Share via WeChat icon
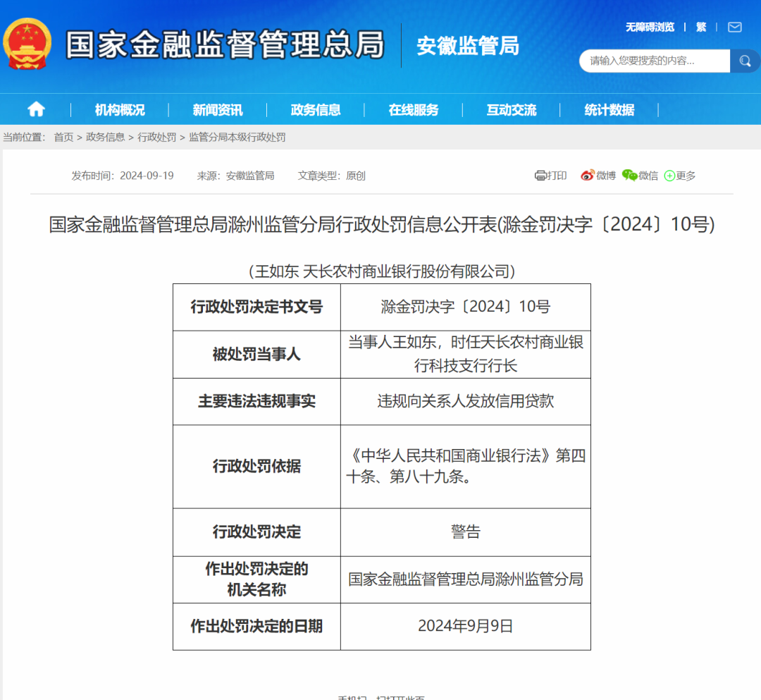 [629, 176]
